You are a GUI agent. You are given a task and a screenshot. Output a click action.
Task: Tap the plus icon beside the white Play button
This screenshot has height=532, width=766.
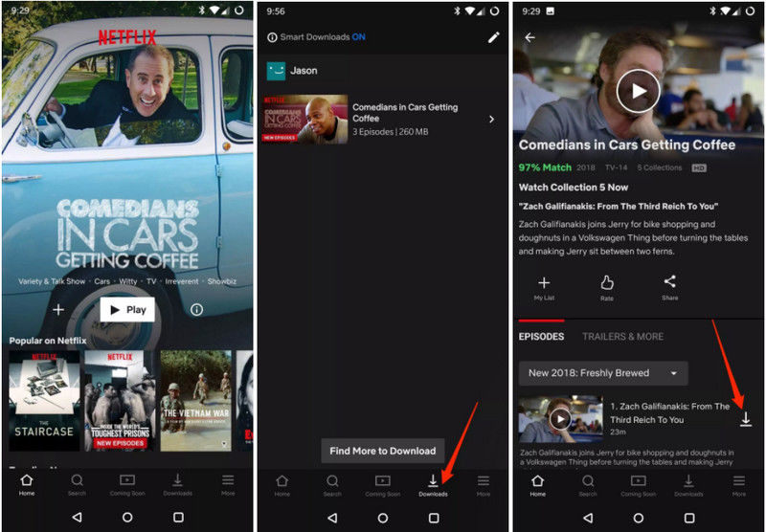tap(57, 310)
